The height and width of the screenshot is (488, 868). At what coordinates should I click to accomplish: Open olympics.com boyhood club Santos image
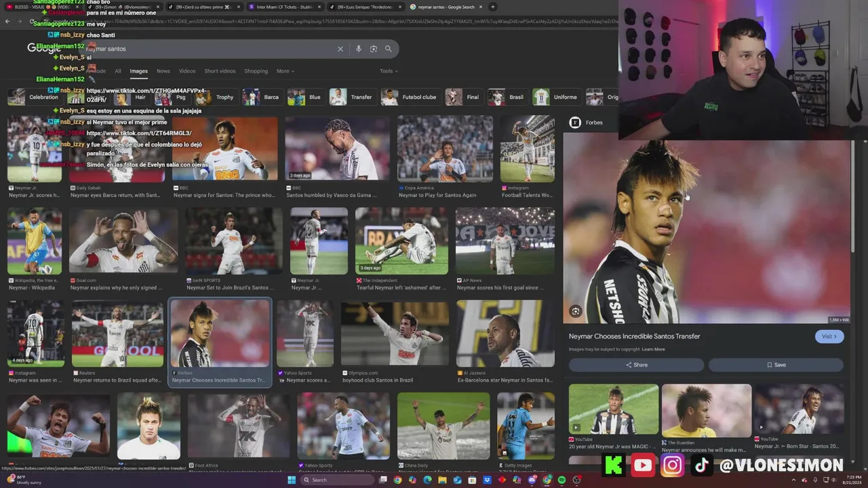(395, 333)
